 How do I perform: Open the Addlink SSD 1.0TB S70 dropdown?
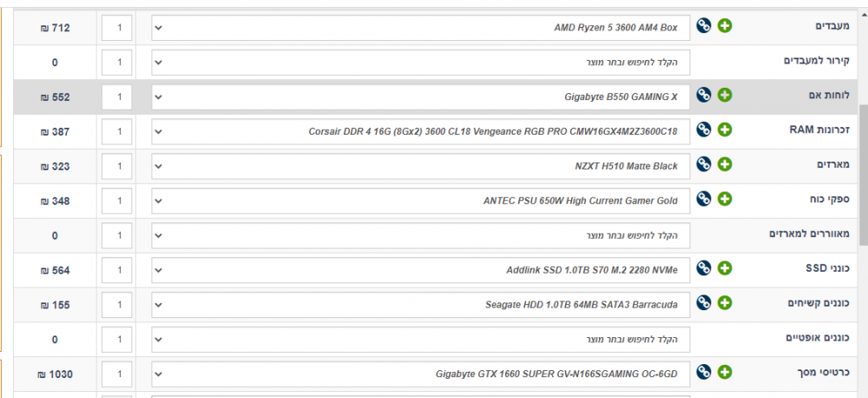pyautogui.click(x=421, y=270)
